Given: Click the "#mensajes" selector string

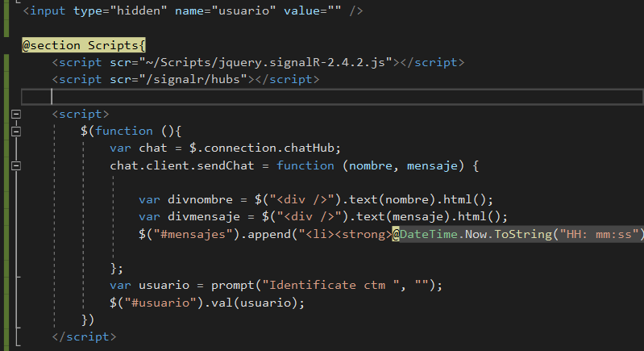Looking at the screenshot, I should (x=187, y=234).
